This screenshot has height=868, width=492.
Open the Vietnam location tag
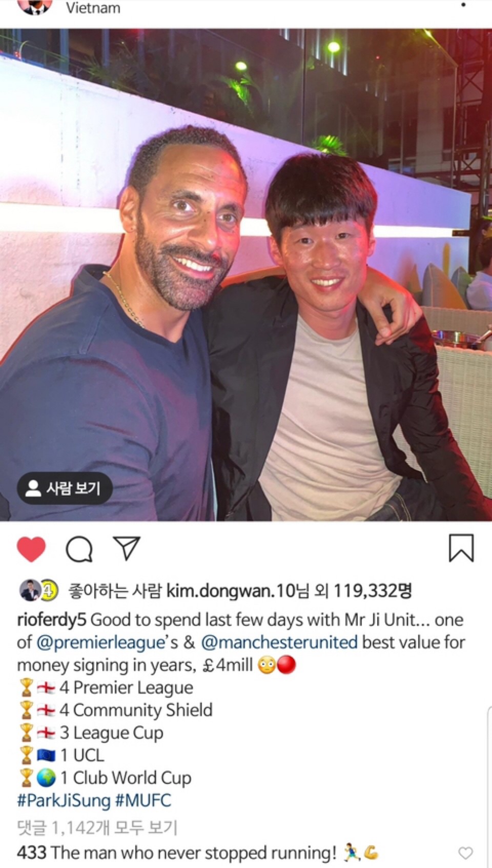(x=93, y=8)
